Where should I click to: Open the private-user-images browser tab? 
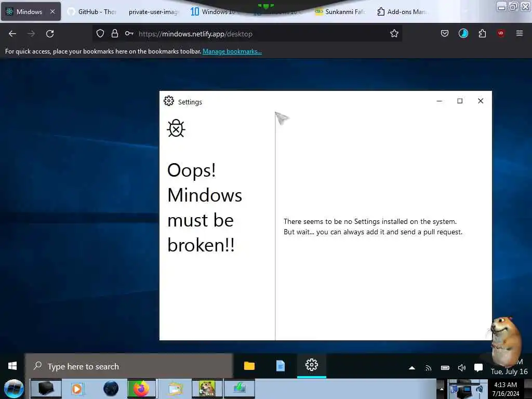point(153,11)
